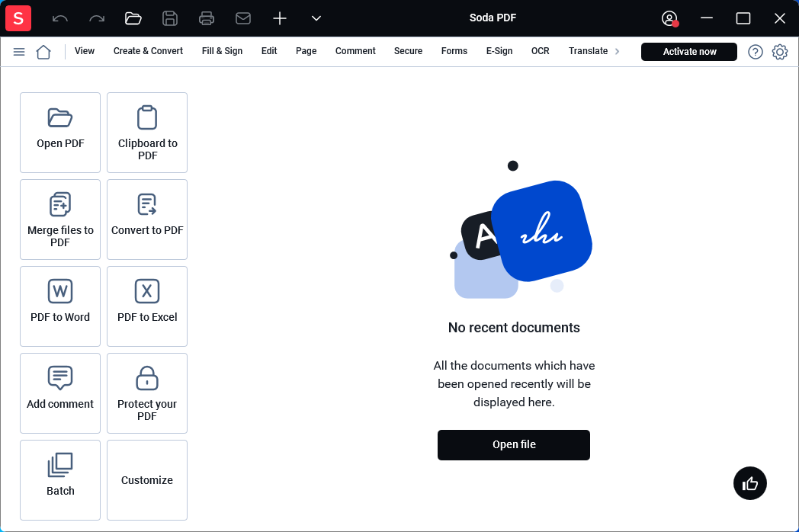Select the Merge files to PDF tile
Screen dimensions: 799x532
pyautogui.click(x=60, y=220)
